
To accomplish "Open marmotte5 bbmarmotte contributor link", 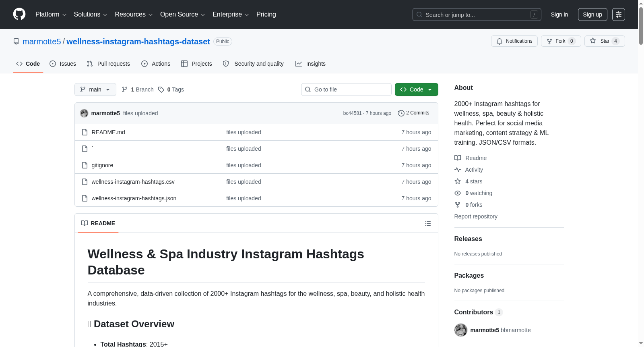I will pyautogui.click(x=501, y=330).
